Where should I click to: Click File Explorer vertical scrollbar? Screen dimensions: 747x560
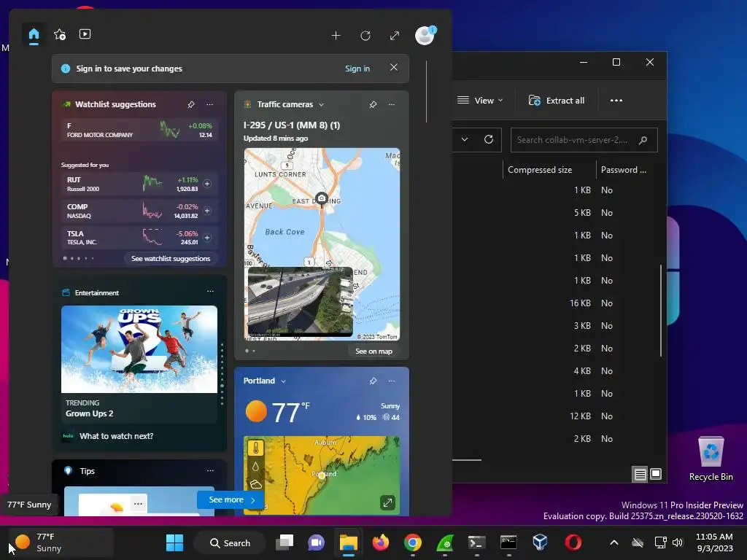tap(661, 311)
